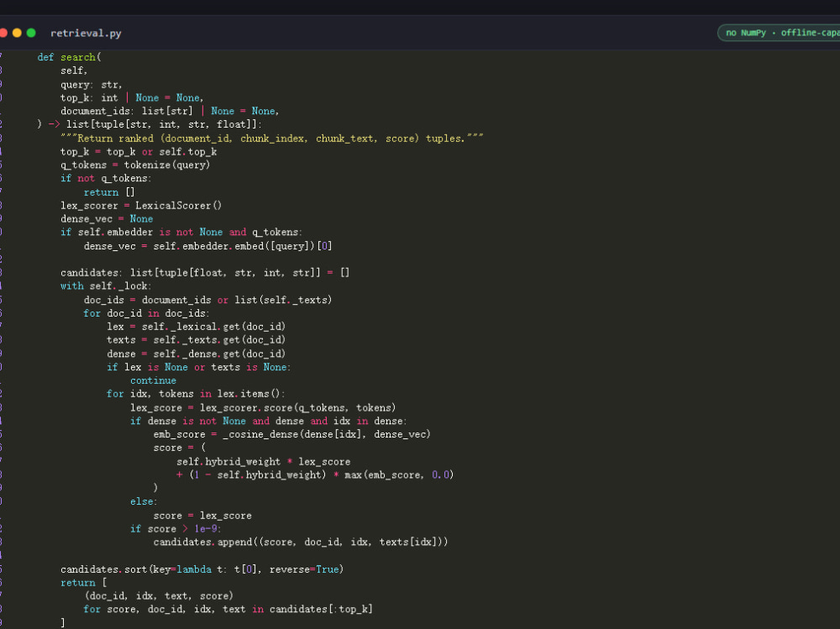
Task: Click the 'def search(' line
Action: pos(69,57)
